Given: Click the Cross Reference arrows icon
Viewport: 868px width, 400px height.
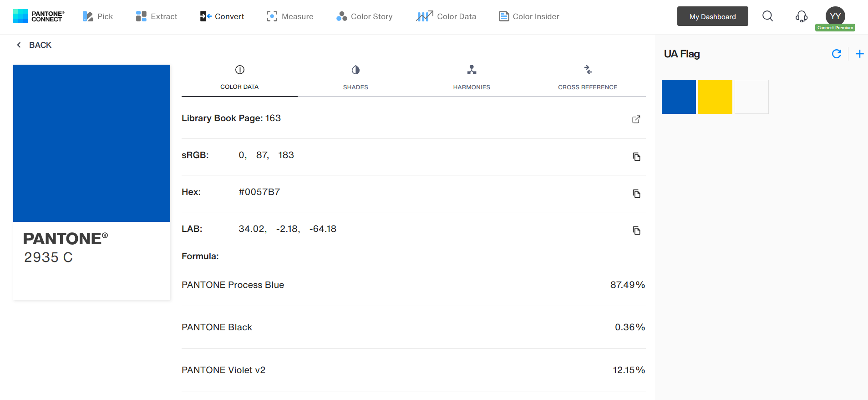Looking at the screenshot, I should 588,70.
